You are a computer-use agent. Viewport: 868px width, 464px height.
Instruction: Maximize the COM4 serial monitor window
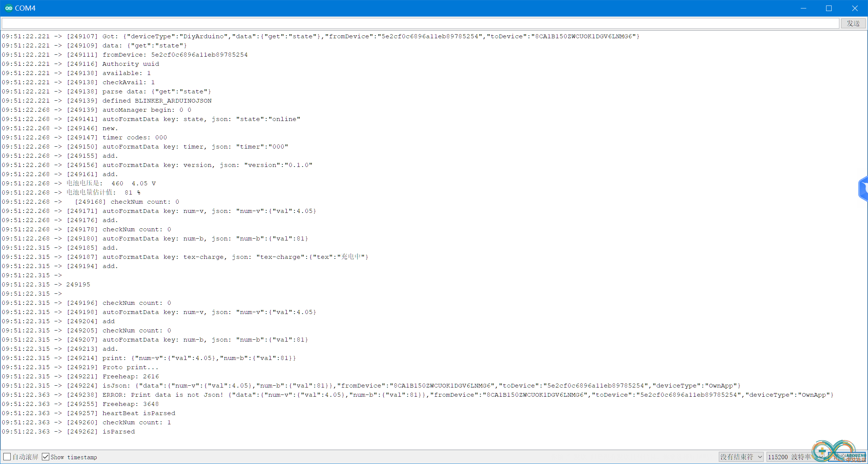pyautogui.click(x=829, y=8)
